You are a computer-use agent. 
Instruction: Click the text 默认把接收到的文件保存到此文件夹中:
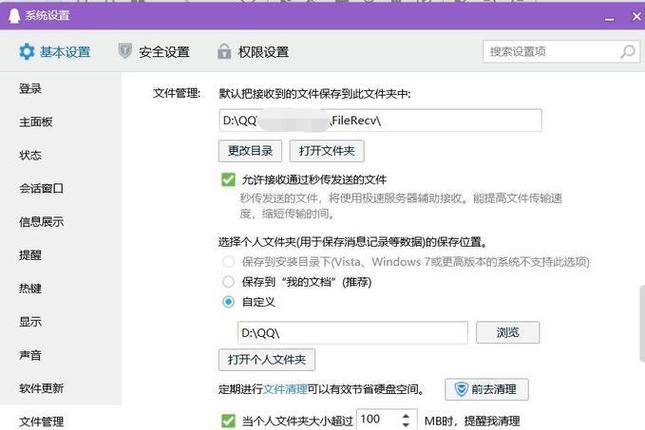point(315,94)
